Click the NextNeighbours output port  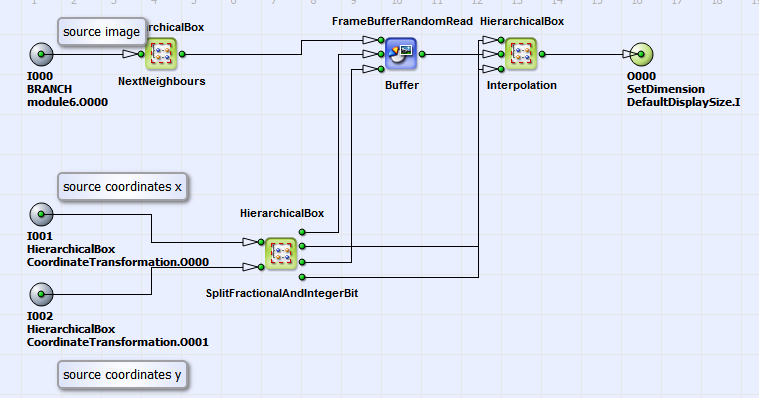(182, 54)
